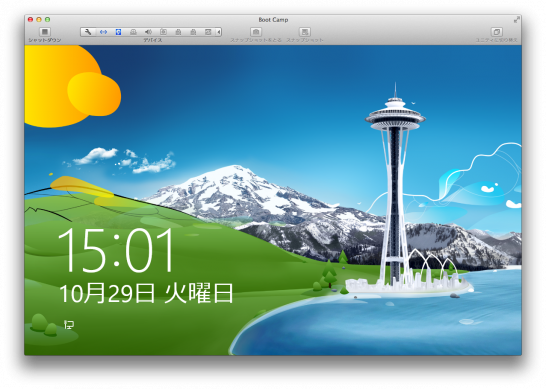Viewport: 546px width, 389px height.
Task: Collapse the device strip with arrow
Action: (x=219, y=32)
